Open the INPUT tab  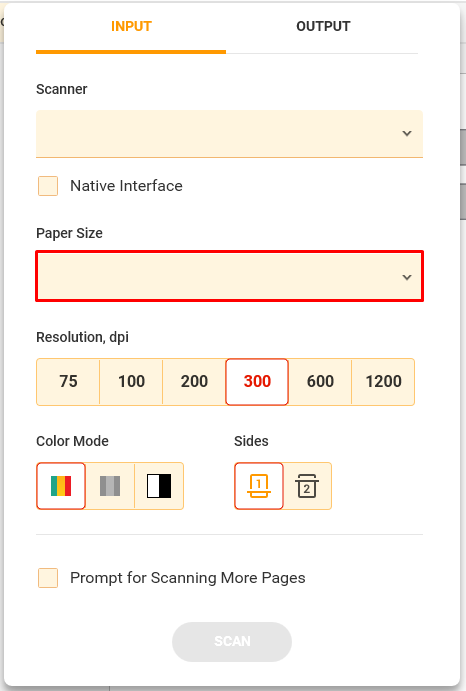click(x=131, y=26)
